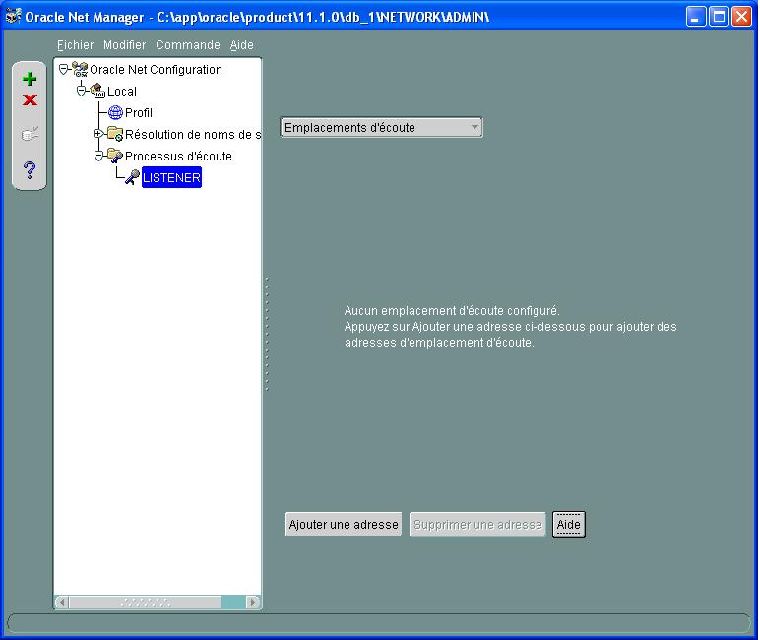Select the Profil tree item

139,112
